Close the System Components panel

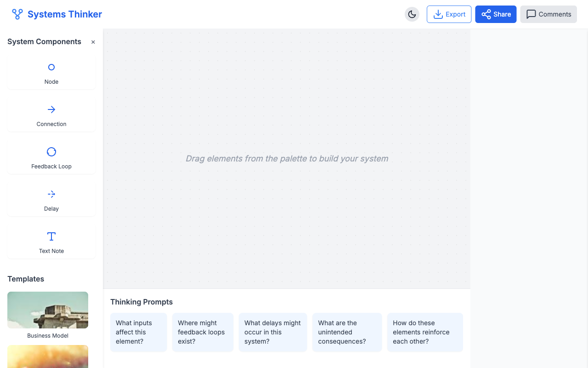click(93, 42)
